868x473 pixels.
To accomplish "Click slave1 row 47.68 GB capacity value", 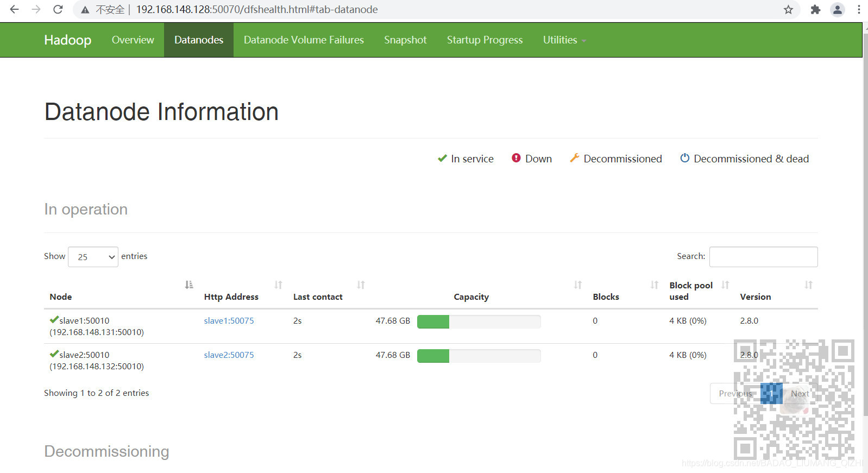I will [393, 320].
